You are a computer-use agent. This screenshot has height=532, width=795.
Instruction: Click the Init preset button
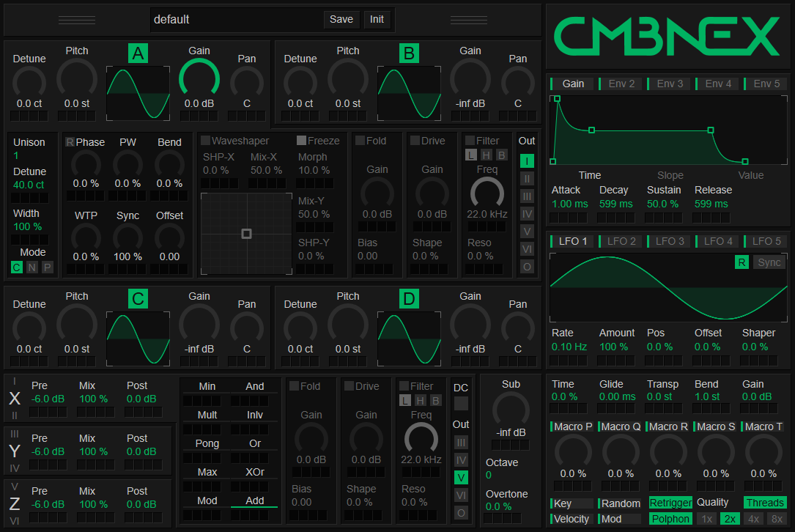pyautogui.click(x=377, y=19)
